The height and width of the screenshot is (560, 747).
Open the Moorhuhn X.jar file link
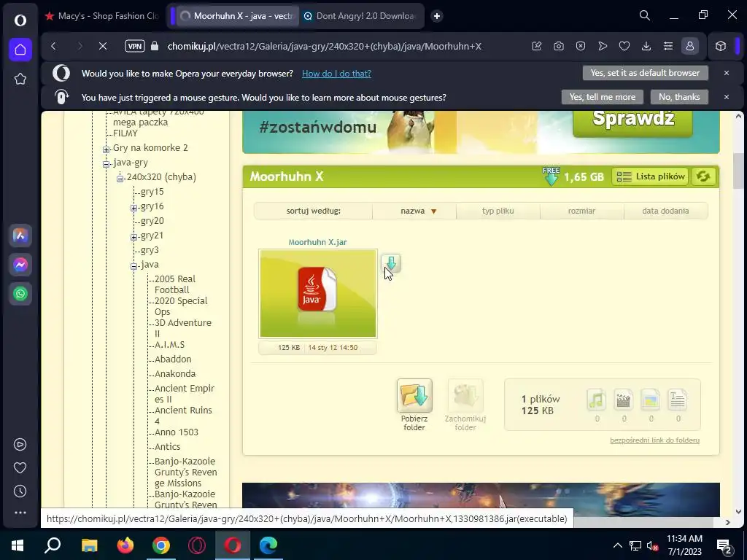click(318, 242)
